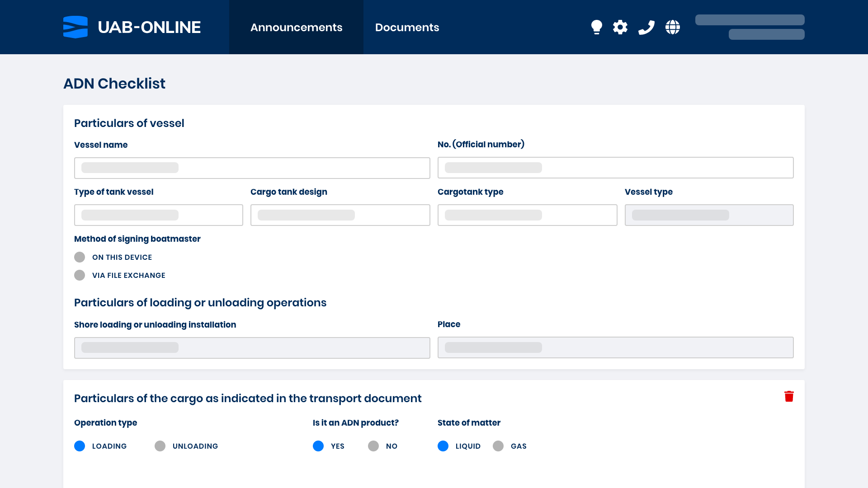Screen dimensions: 868x488
Task: Choose Unloading as operation type
Action: tap(160, 446)
